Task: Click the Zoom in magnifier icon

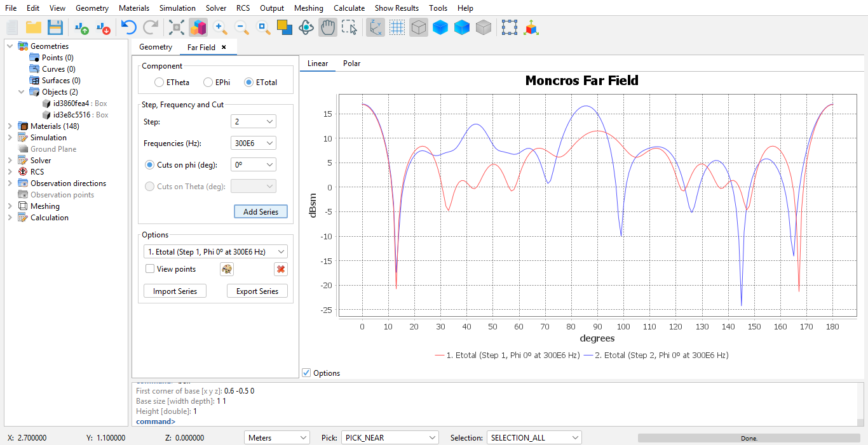Action: 220,27
